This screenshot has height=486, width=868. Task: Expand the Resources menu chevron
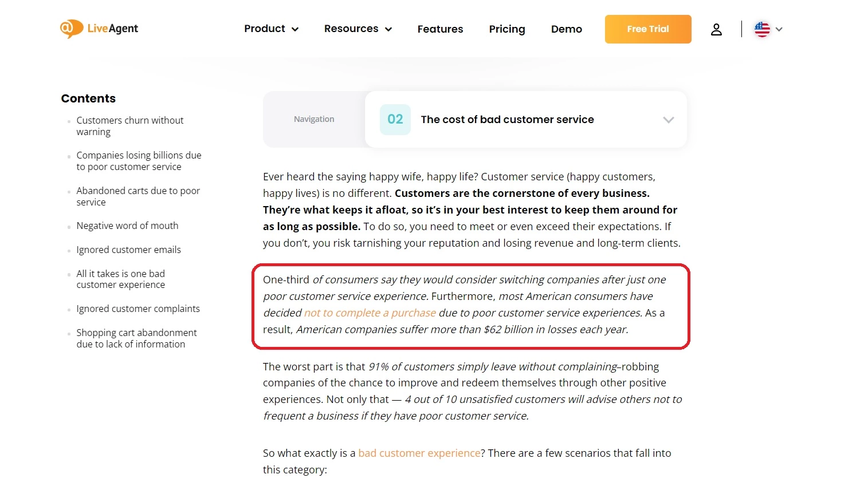point(388,29)
